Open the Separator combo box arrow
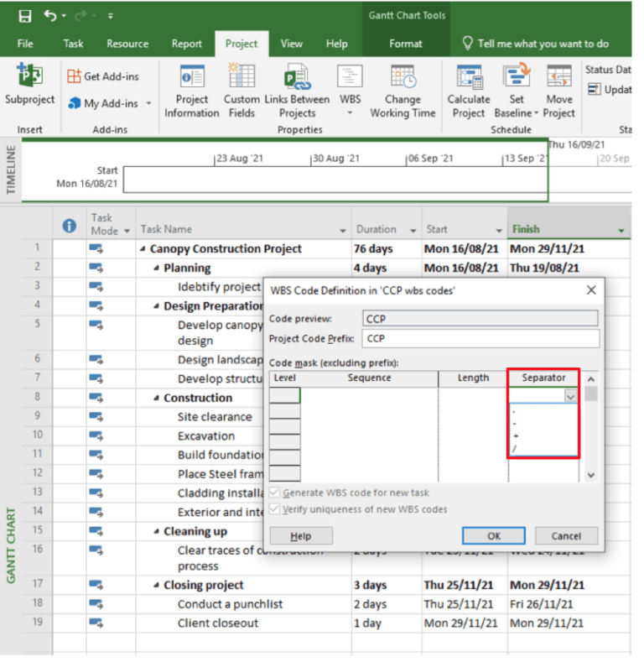 (x=571, y=396)
